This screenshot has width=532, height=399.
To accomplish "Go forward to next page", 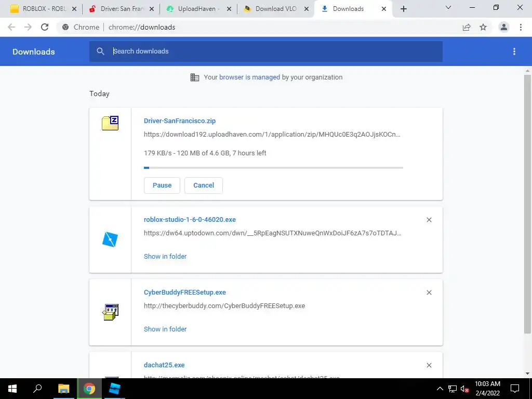I will (x=28, y=27).
